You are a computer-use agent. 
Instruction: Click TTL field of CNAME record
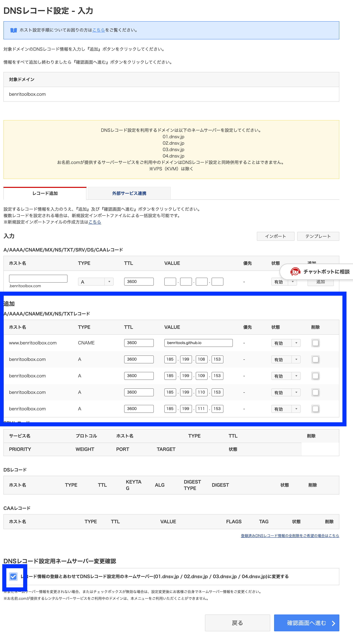139,343
